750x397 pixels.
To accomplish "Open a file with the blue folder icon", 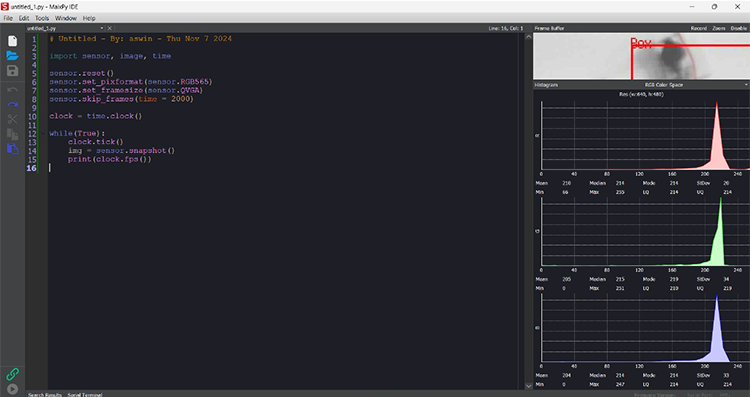I will [12, 55].
